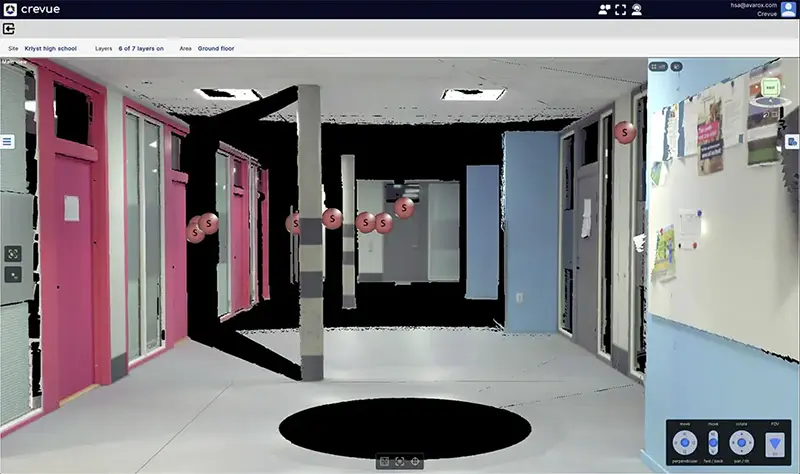
Task: Select the S marker right of the pillar
Action: pyautogui.click(x=332, y=218)
